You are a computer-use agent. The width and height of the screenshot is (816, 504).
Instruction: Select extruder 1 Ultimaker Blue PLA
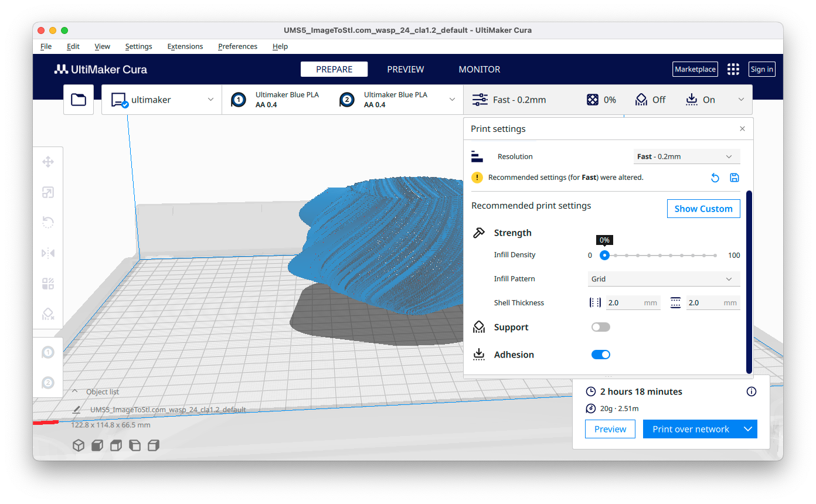coord(276,100)
